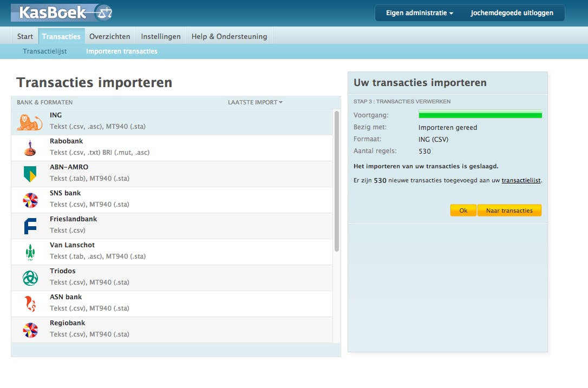588x388 pixels.
Task: Click the 'Uw transacties importeren' heading
Action: (x=420, y=82)
